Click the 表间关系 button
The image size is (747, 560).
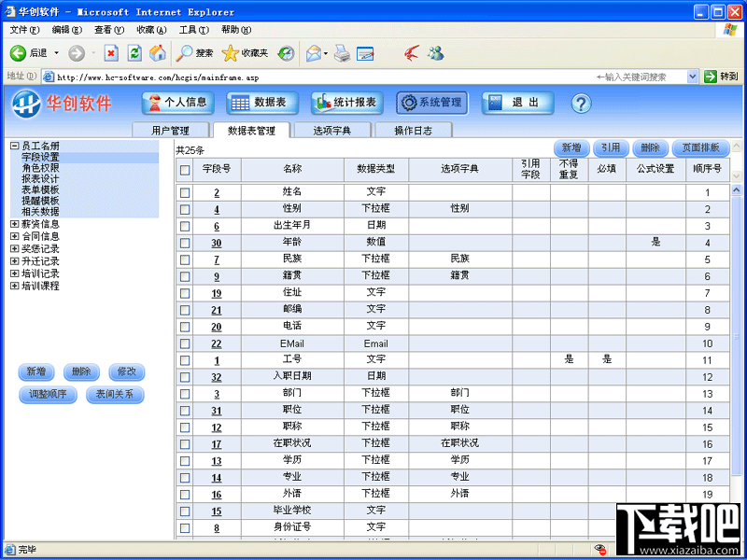point(115,395)
